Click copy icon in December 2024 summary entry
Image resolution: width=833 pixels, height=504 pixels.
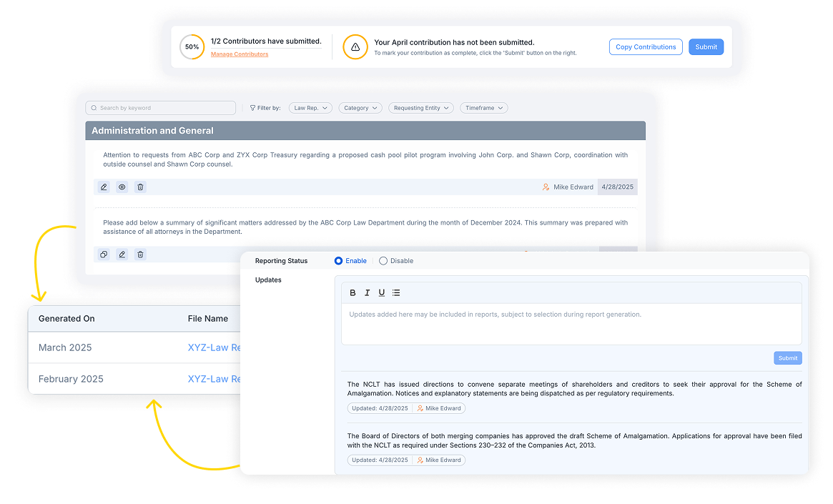point(104,255)
